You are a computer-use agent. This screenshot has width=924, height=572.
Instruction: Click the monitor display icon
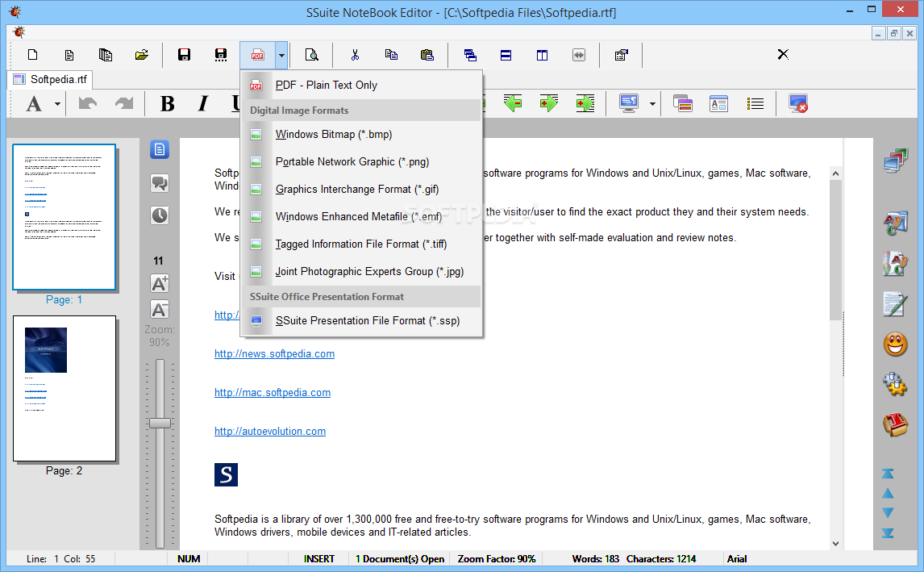coord(629,103)
